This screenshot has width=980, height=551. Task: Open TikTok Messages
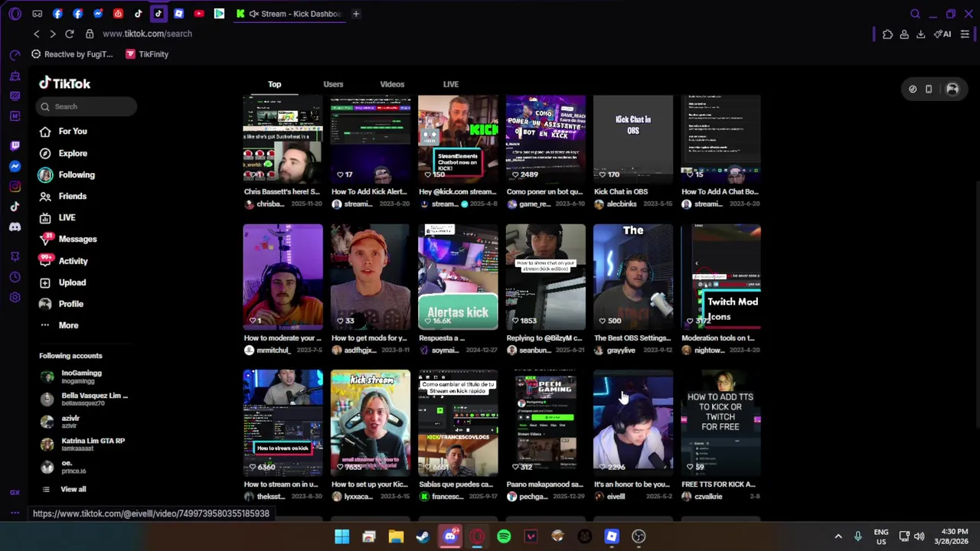point(68,239)
